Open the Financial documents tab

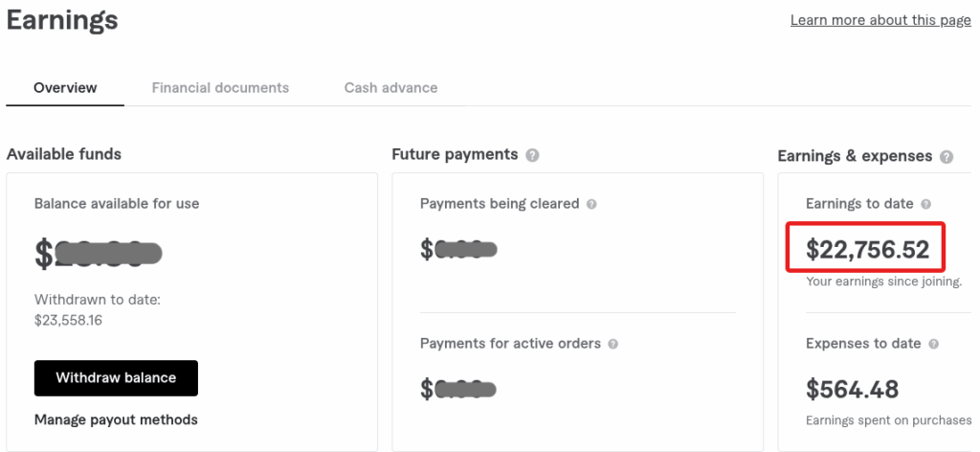point(220,87)
